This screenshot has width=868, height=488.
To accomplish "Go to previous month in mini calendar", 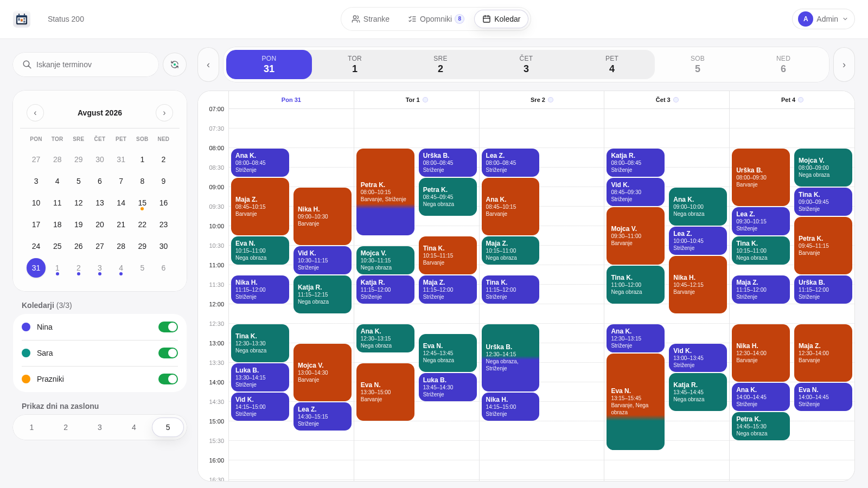I will pos(35,113).
